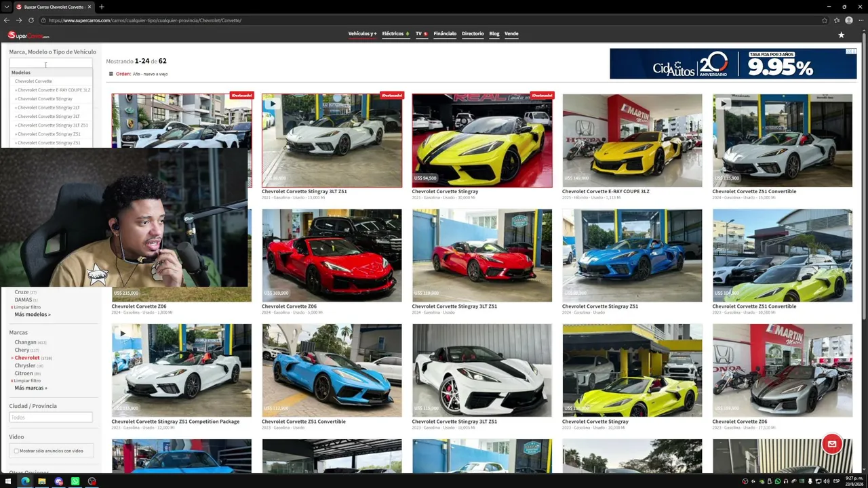Viewport: 868px width, 488px height.
Task: Click the Stingray Z51 Competition Package title
Action: click(x=176, y=422)
